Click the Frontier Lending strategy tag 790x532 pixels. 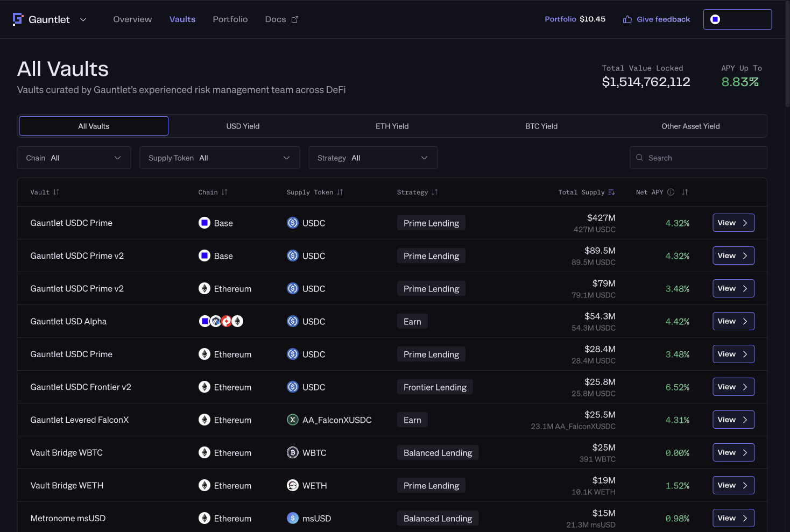tap(435, 387)
